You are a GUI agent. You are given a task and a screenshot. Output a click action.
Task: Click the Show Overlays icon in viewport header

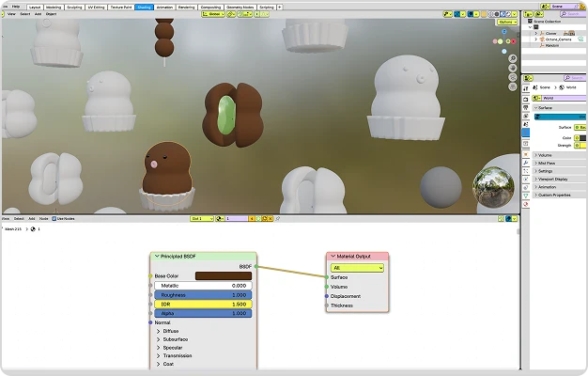coord(471,14)
